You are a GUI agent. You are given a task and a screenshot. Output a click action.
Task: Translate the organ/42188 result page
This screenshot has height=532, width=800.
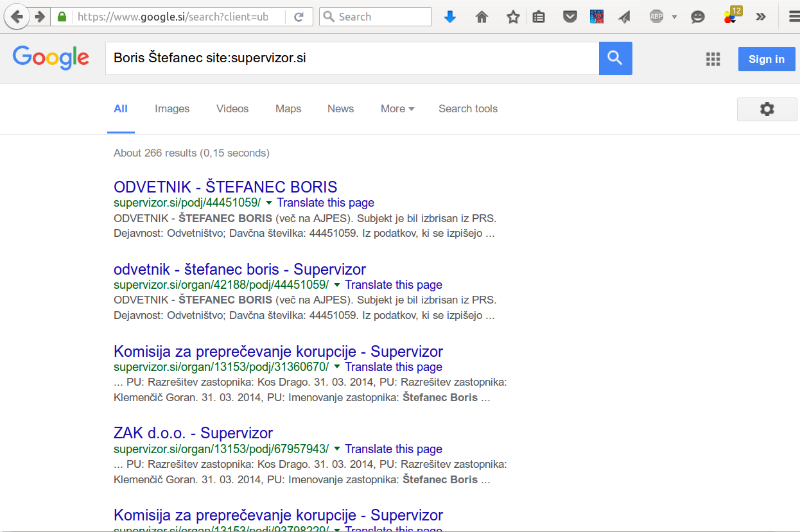[x=394, y=285]
